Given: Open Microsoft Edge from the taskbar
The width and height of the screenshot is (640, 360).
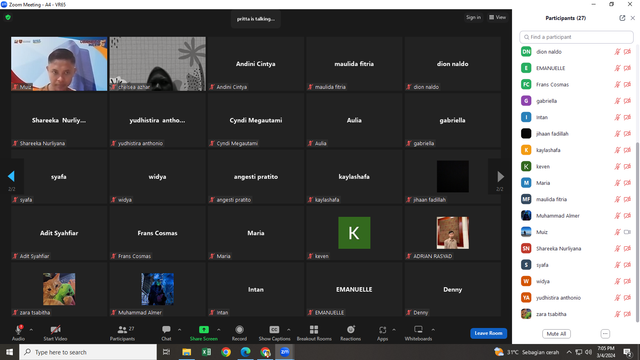Looking at the screenshot, I should (245, 352).
